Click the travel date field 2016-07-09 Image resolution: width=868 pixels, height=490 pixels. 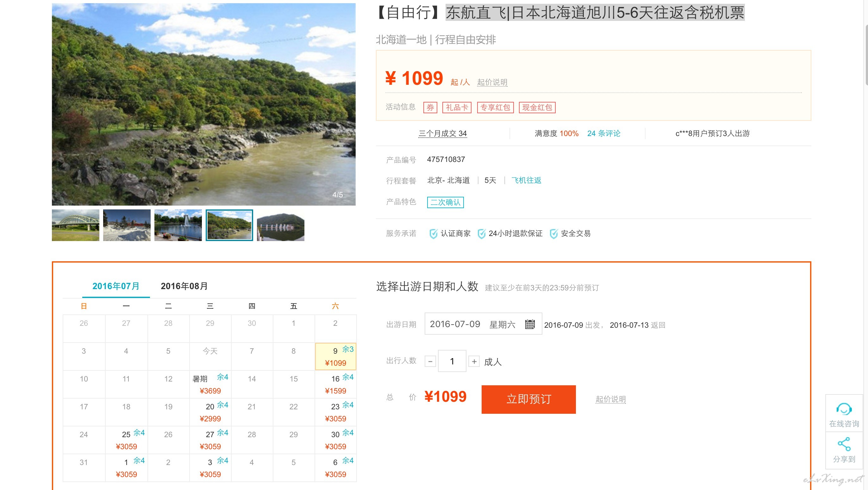tap(483, 324)
